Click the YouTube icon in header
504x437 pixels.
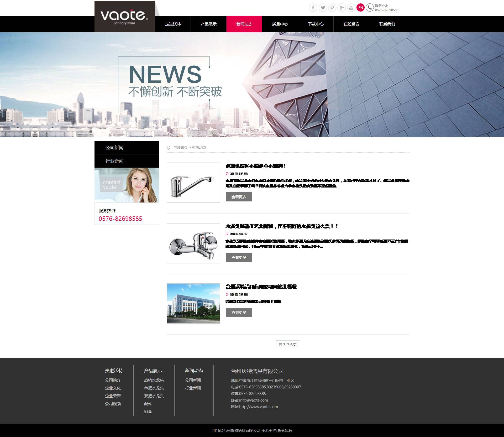[351, 8]
